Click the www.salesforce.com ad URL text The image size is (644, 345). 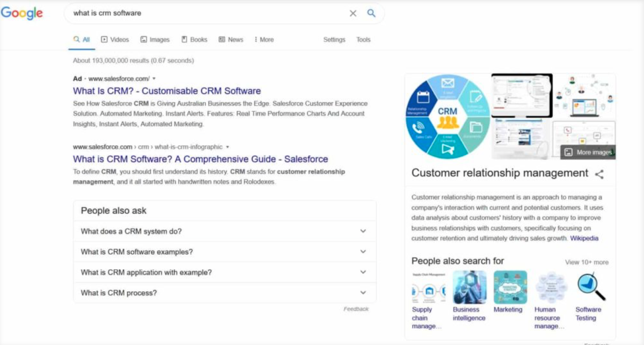point(119,78)
